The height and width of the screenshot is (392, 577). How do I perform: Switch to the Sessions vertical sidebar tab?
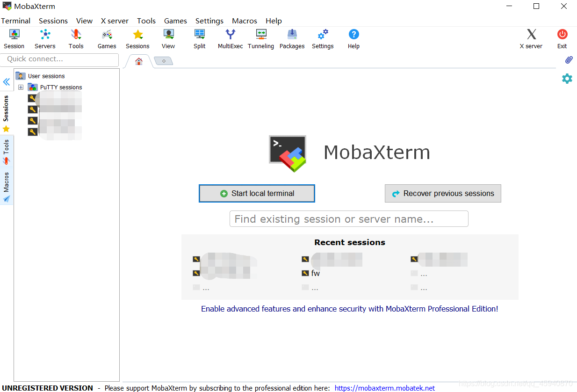coord(6,114)
